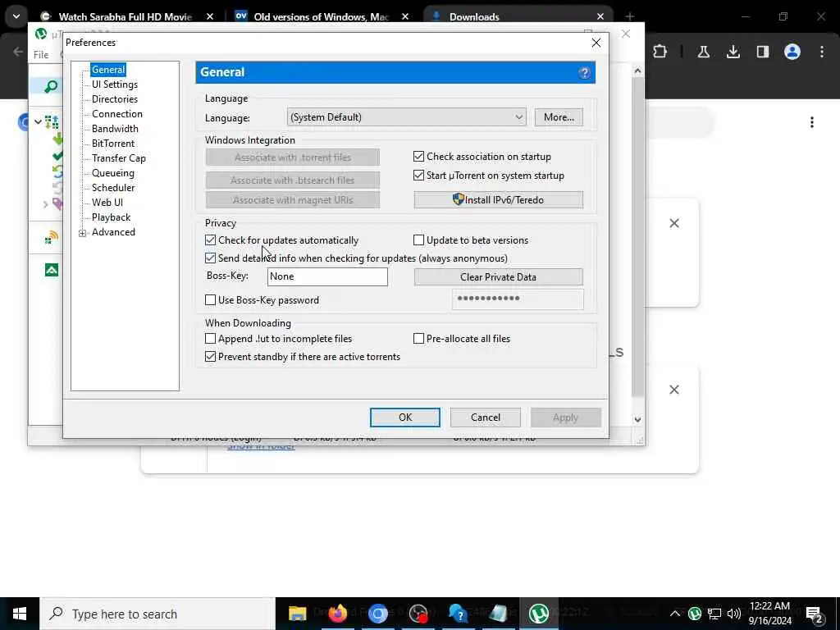This screenshot has height=630, width=840.
Task: Switch to Old versions of Windows tab
Action: (322, 16)
